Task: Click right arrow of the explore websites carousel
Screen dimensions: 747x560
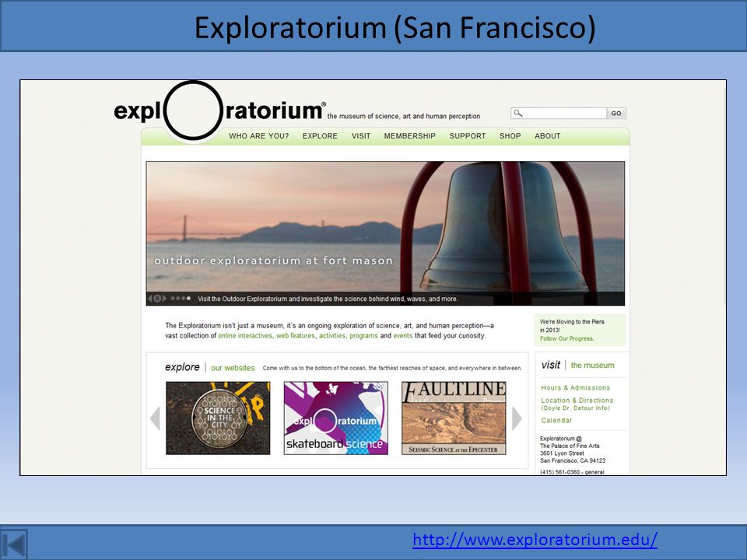Action: pyautogui.click(x=517, y=418)
